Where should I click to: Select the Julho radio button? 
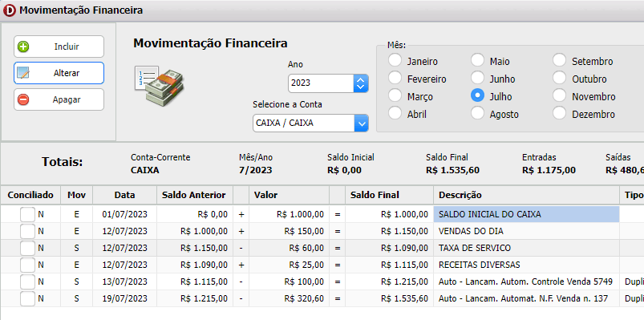478,95
